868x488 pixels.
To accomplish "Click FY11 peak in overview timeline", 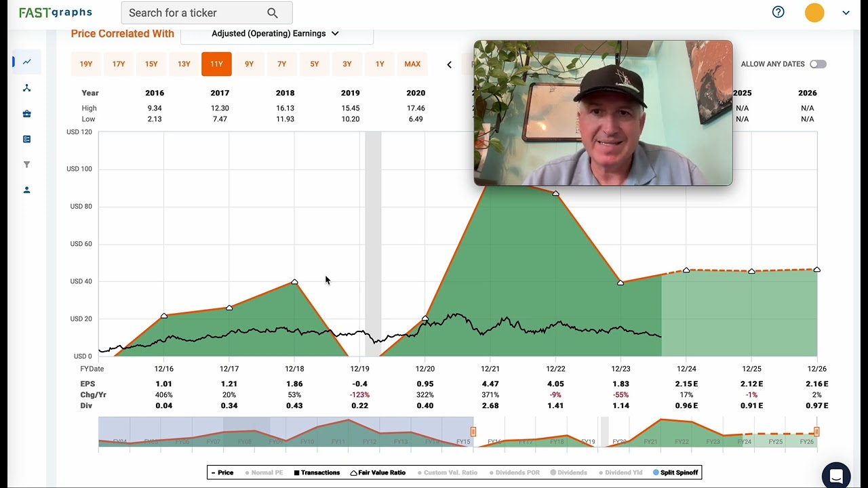I will [349, 421].
